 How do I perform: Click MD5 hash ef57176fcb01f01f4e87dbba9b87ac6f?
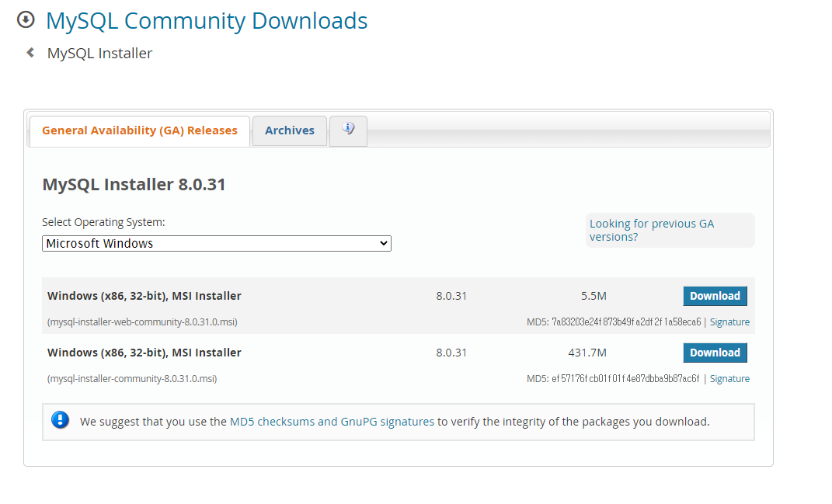pyautogui.click(x=625, y=379)
